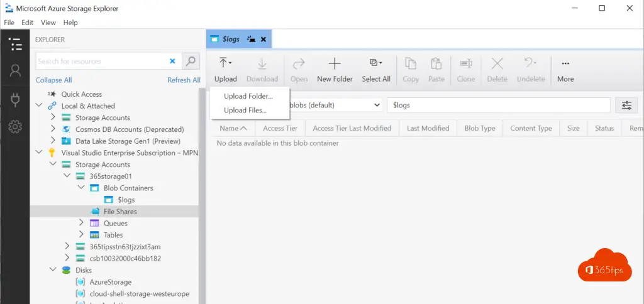Select cloud-shell-storage-westeurope item
This screenshot has height=304, width=644.
pyautogui.click(x=139, y=294)
